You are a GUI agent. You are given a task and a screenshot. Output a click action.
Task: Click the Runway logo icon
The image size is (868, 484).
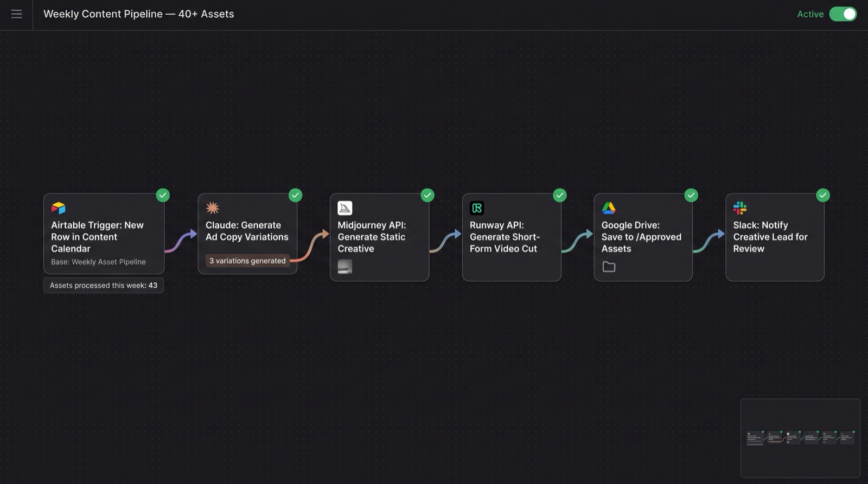click(477, 208)
